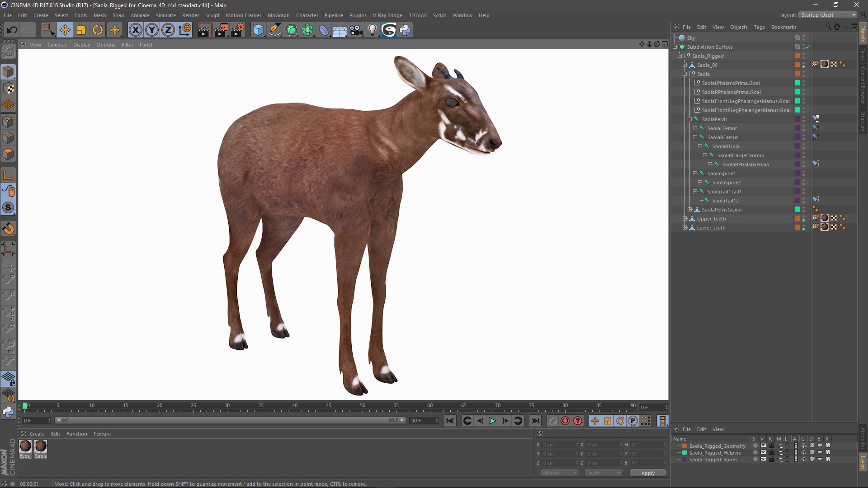Open the V-Ray Bridge menu
868x488 pixels.
pos(387,15)
